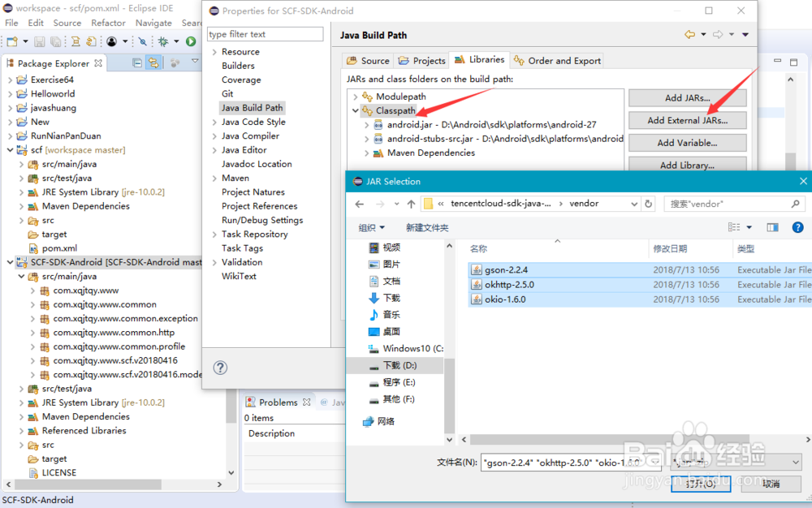812x508 pixels.
Task: Open the 组织 dropdown menu
Action: point(371,227)
